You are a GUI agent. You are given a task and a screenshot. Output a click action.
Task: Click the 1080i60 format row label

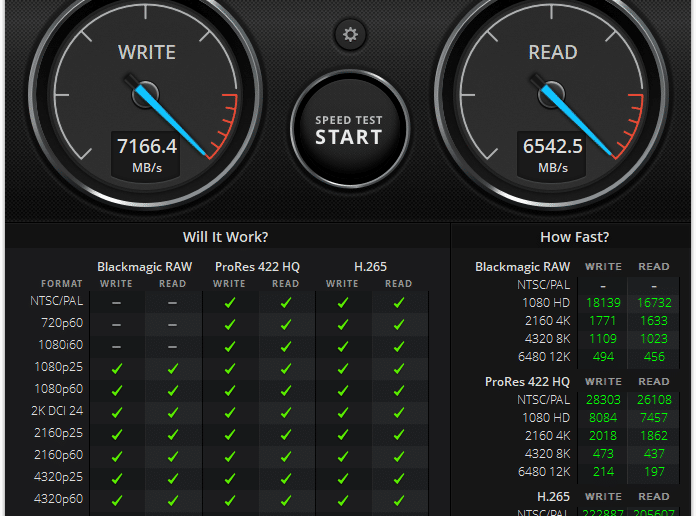(x=60, y=345)
